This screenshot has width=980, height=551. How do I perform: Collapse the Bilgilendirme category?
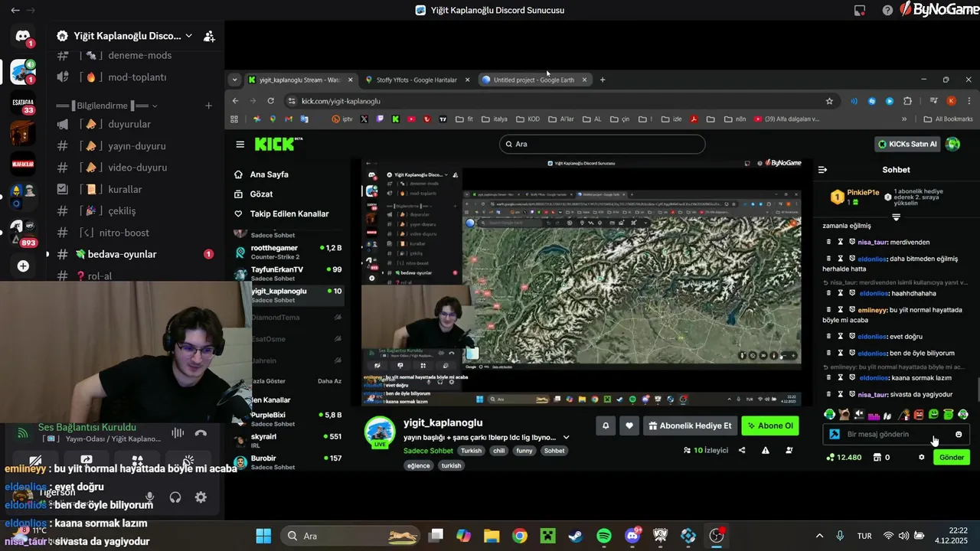(x=106, y=106)
